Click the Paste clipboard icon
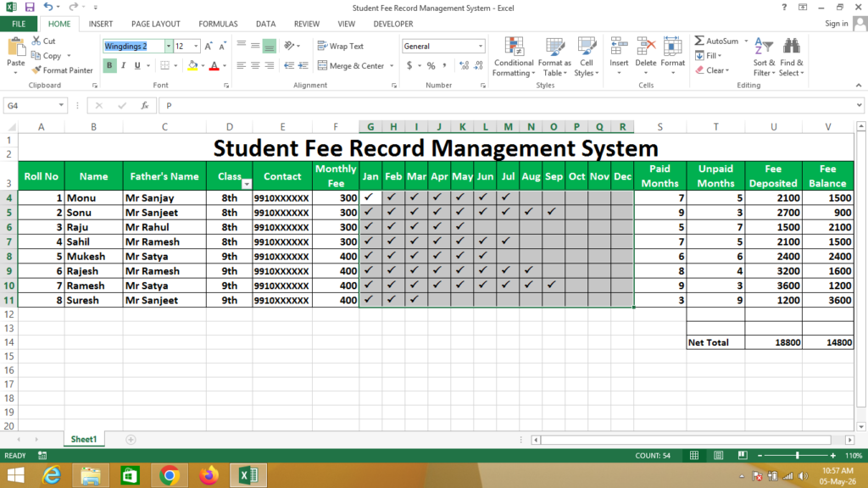 click(16, 48)
